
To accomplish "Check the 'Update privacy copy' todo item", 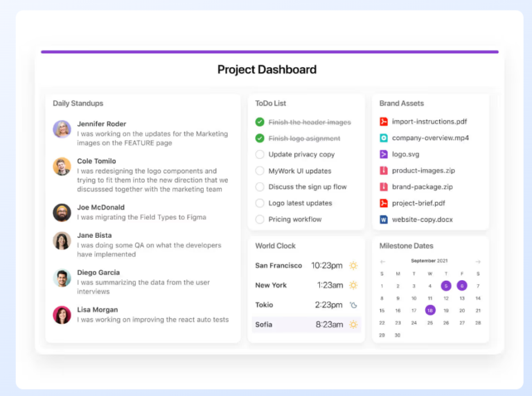I will coord(260,155).
